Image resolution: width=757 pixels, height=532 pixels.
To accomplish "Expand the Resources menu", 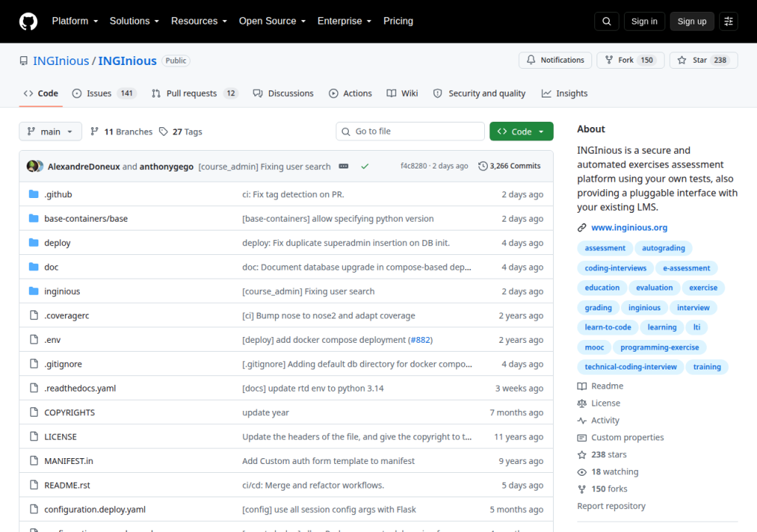I will pyautogui.click(x=199, y=21).
